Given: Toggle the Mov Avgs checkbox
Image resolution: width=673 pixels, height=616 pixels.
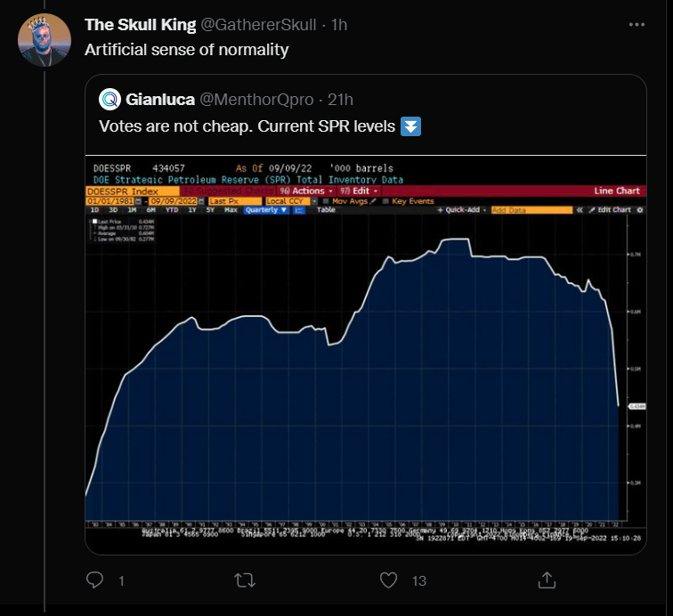Looking at the screenshot, I should click(325, 201).
